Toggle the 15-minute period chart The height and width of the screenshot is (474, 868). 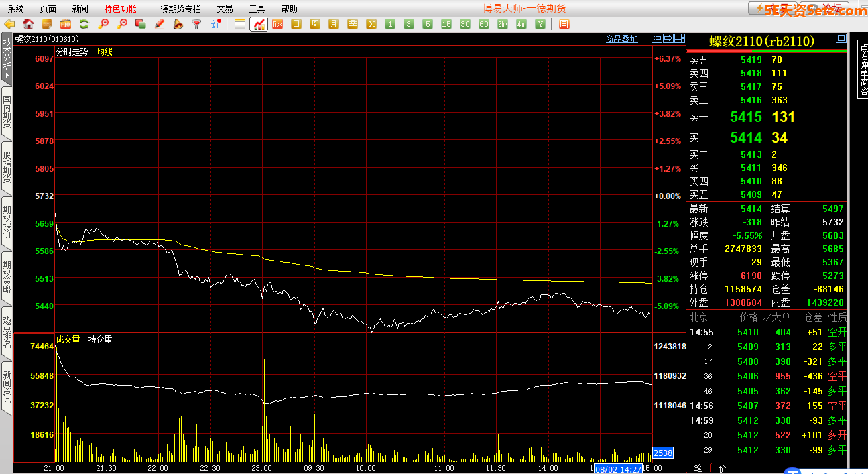[446, 24]
